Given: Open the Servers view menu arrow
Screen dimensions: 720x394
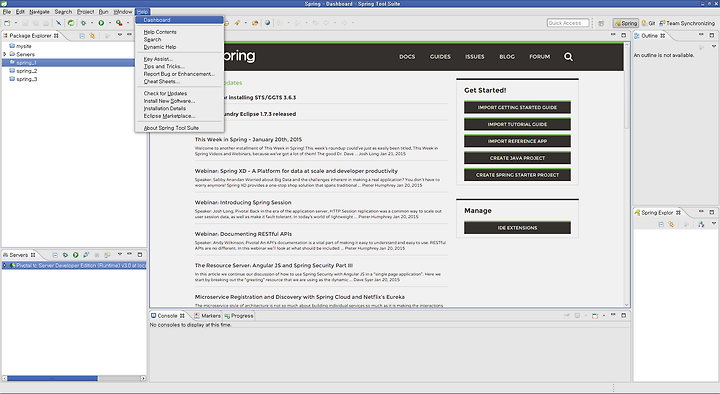Looking at the screenshot, I should (120, 254).
